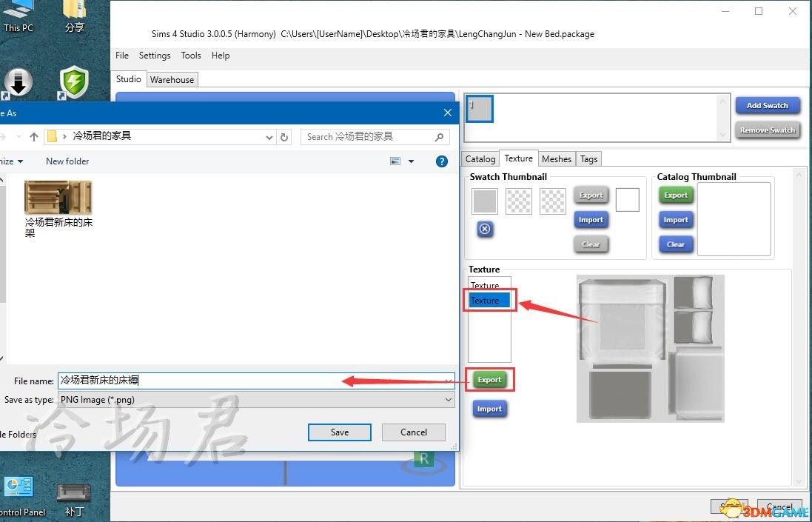Screen dimensions: 812x522
Task: Click Import under Swatch Thumbnail
Action: tap(591, 220)
